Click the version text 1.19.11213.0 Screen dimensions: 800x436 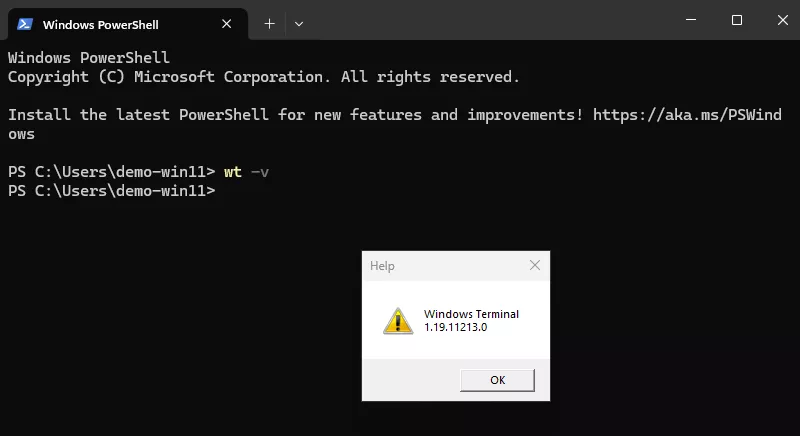tap(455, 327)
